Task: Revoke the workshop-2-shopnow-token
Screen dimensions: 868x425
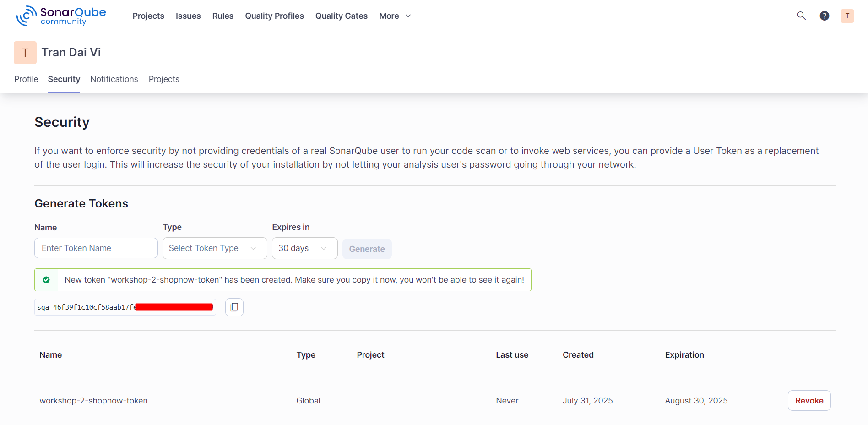Action: 809,401
